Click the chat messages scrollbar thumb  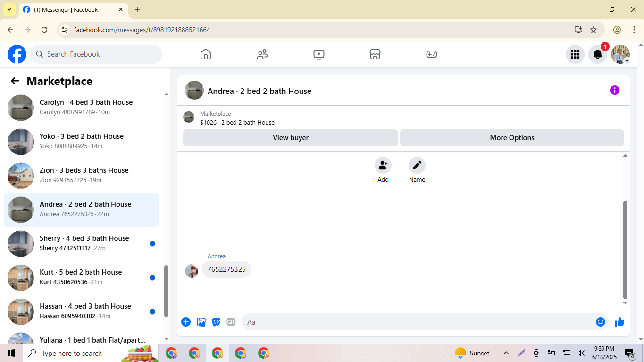(625, 250)
